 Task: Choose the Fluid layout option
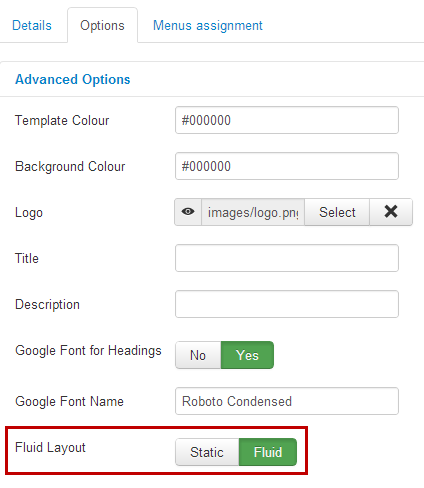[x=268, y=452]
